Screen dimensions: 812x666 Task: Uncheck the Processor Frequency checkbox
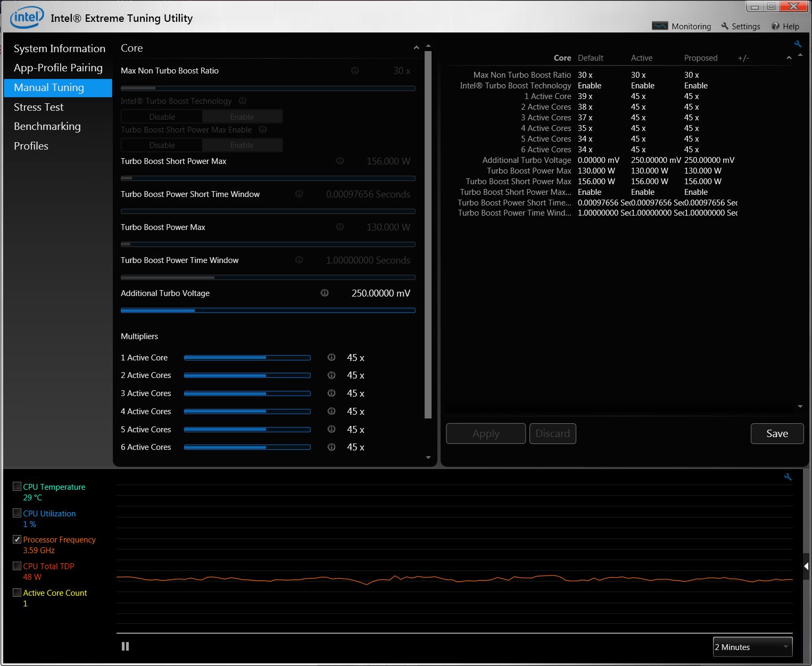(17, 539)
